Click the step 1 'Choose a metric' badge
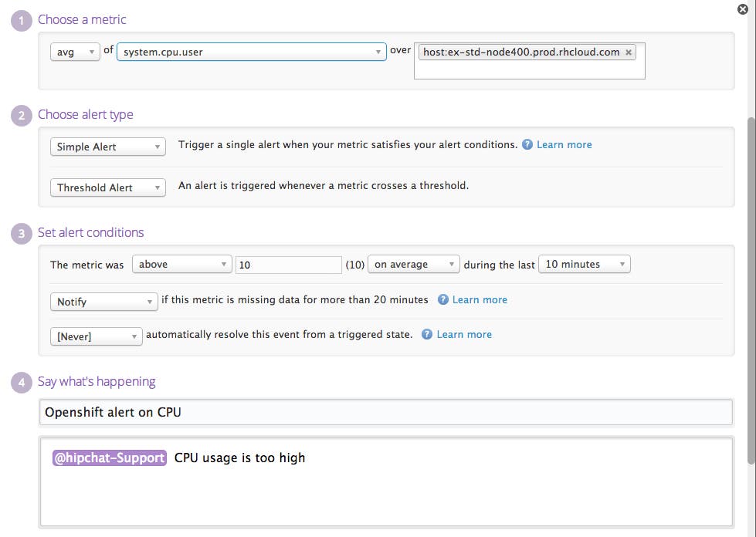The image size is (756, 537). tap(21, 19)
